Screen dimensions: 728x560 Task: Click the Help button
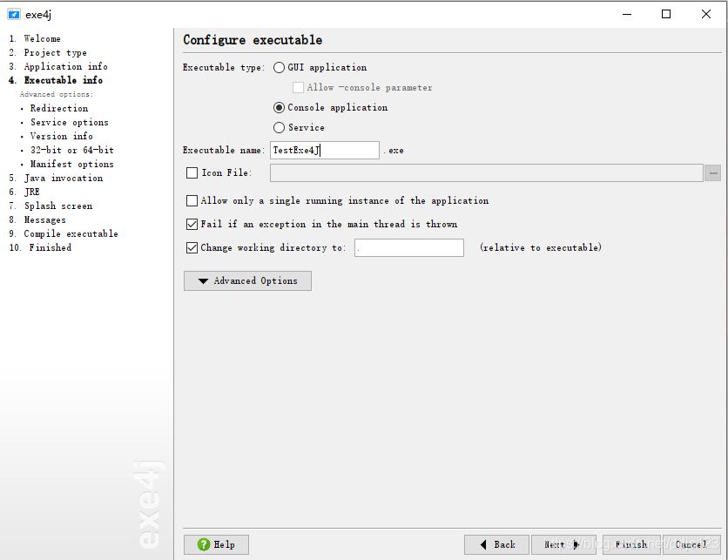[x=216, y=544]
